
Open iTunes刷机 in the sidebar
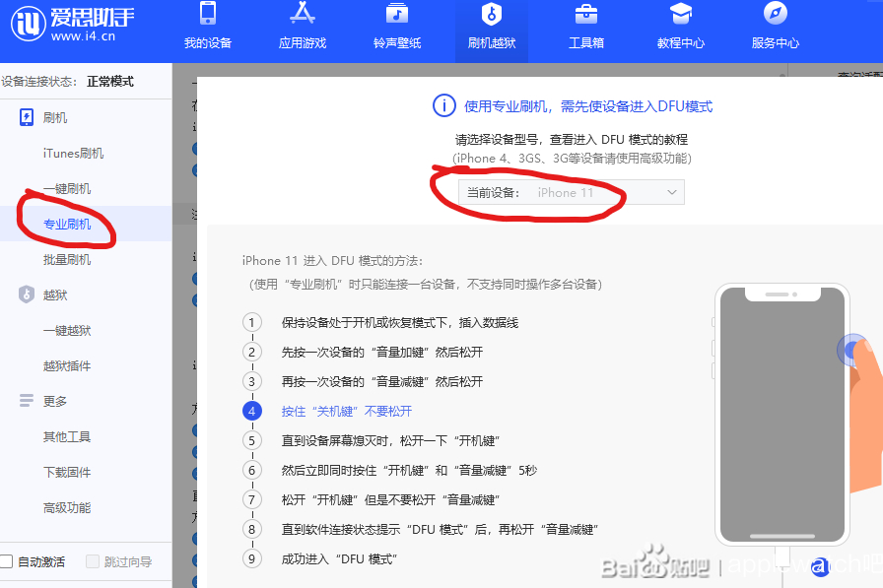73,153
